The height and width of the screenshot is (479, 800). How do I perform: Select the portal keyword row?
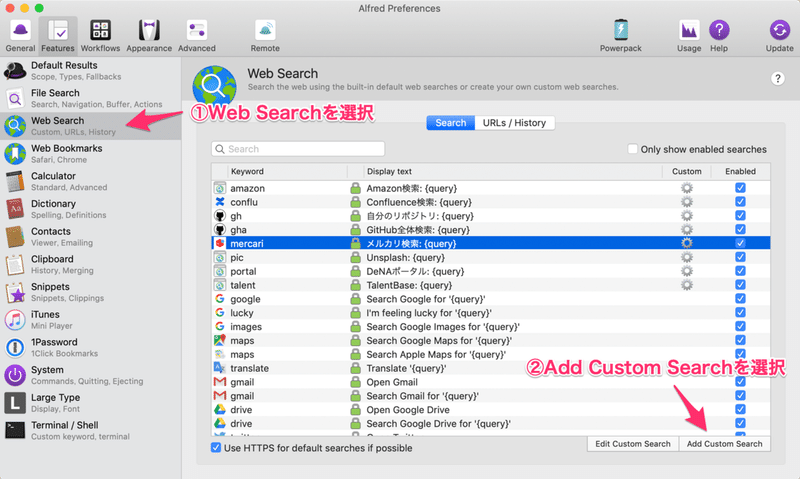click(491, 271)
